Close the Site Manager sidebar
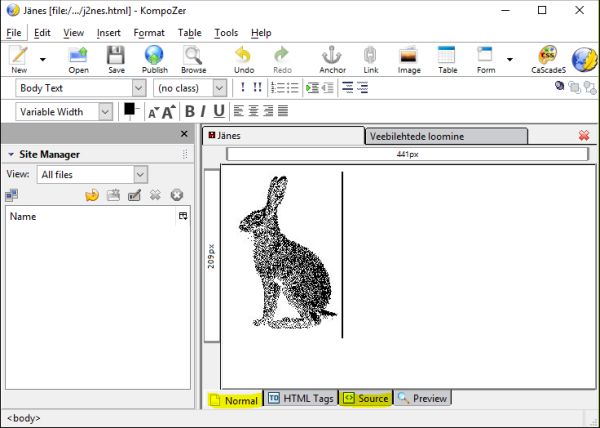Screen dimensions: 600x428 click(x=184, y=134)
